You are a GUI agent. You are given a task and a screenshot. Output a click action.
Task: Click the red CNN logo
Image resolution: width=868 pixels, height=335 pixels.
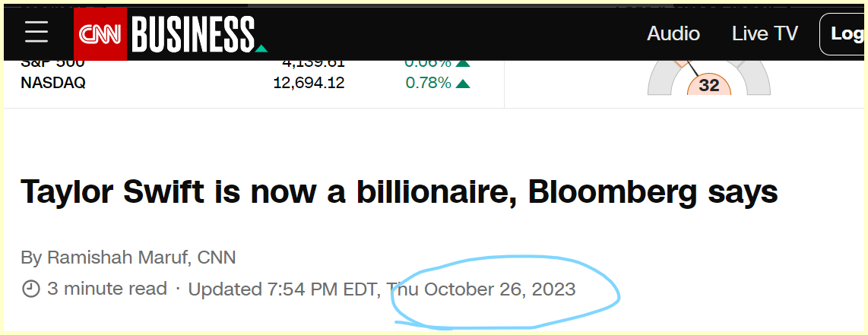coord(100,34)
